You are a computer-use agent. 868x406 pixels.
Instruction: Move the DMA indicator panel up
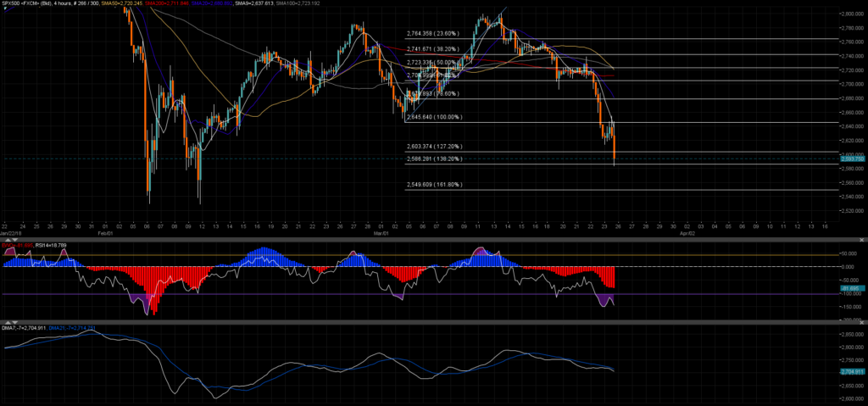coord(8,323)
